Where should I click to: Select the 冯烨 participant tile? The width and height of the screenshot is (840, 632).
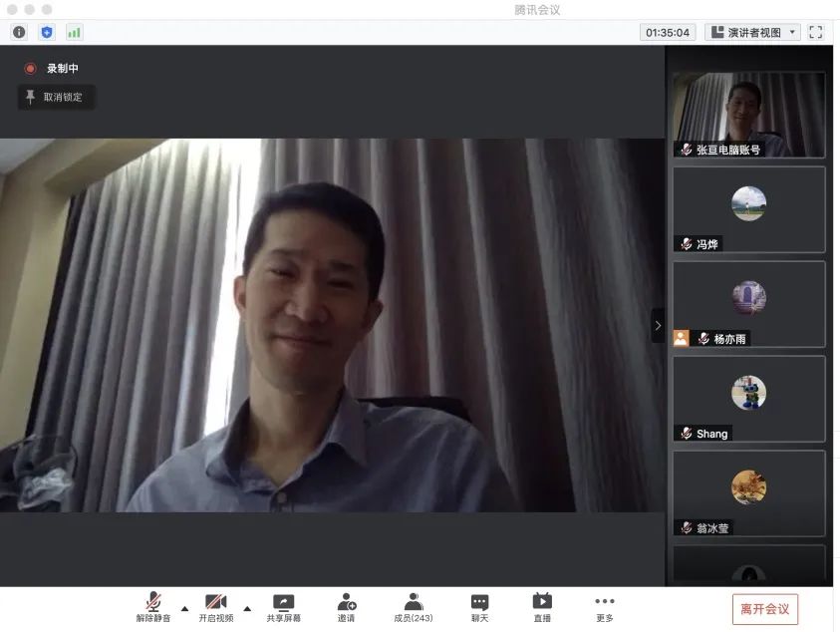[748, 209]
